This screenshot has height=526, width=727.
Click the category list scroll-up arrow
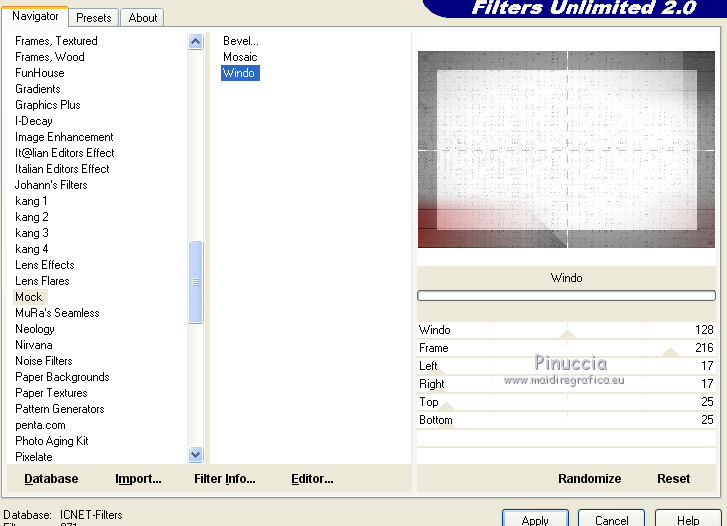pyautogui.click(x=196, y=42)
